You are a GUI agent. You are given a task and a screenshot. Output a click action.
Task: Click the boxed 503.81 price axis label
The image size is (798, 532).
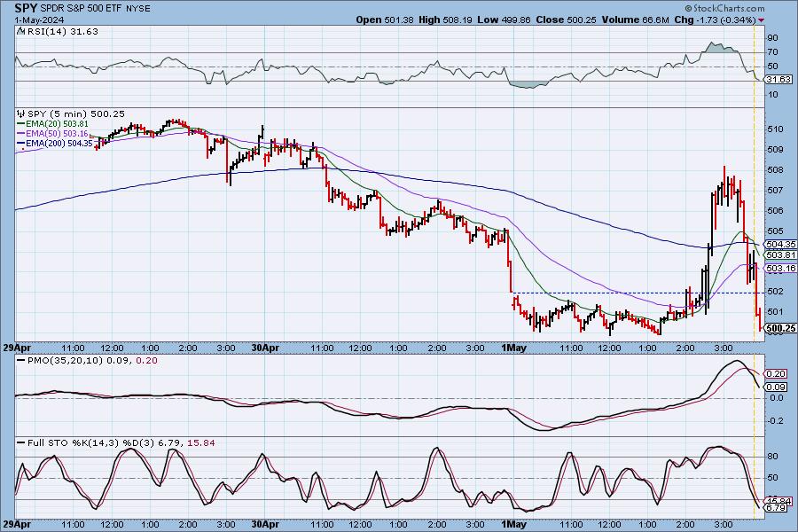pyautogui.click(x=780, y=255)
